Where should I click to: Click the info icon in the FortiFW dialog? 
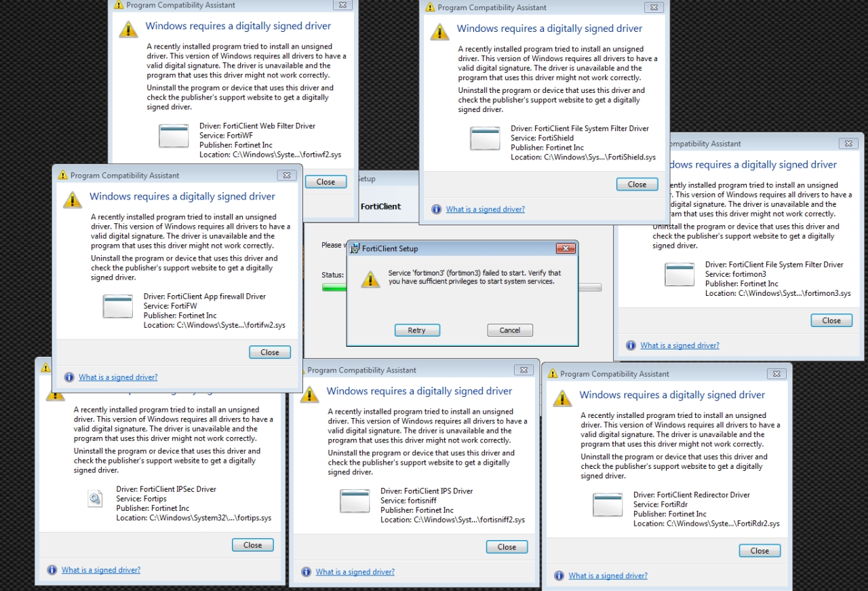[x=69, y=377]
